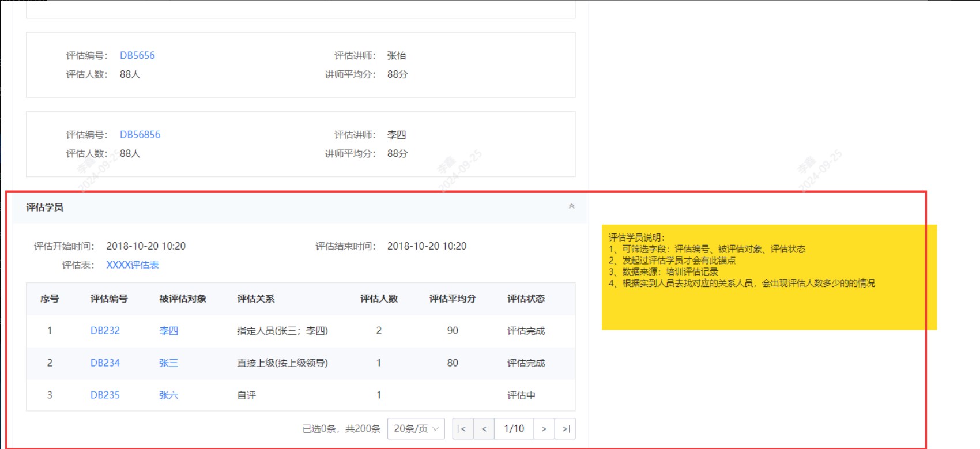The width and height of the screenshot is (980, 449).
Task: Open the 20条/页 page size dropdown
Action: pyautogui.click(x=416, y=429)
